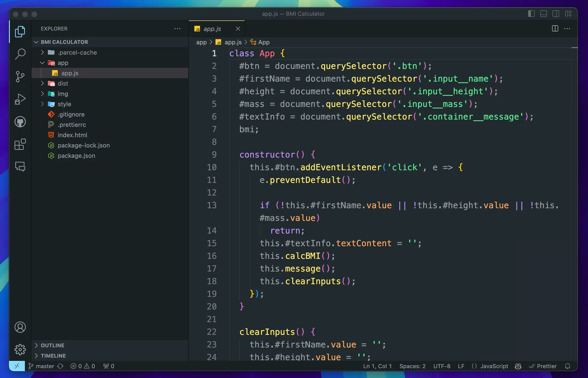
Task: Open the Explorer view in activity bar
Action: point(20,32)
